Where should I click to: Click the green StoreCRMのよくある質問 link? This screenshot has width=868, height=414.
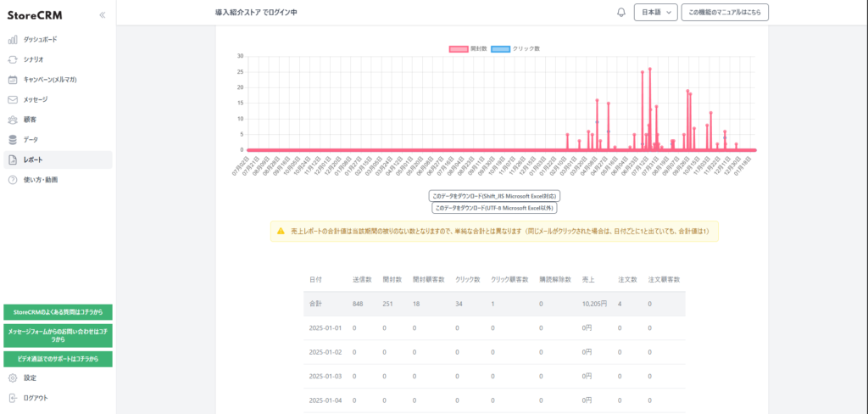[58, 312]
